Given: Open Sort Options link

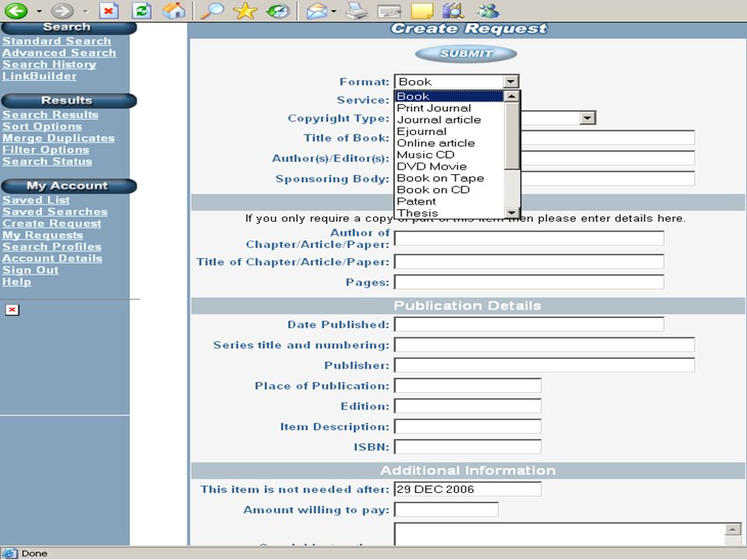Looking at the screenshot, I should pos(42,127).
